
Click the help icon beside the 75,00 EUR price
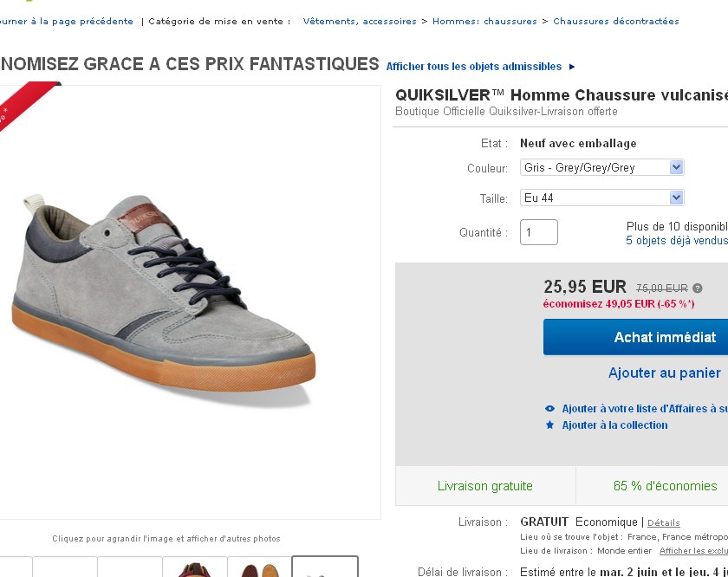(698, 288)
